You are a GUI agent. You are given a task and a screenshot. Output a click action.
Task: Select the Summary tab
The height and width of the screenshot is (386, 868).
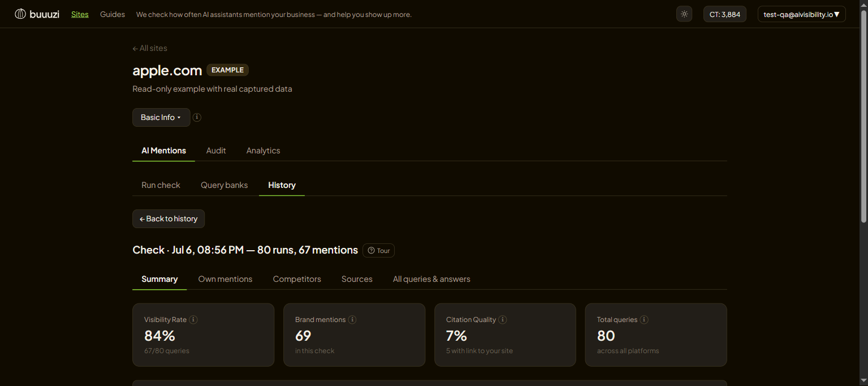(x=159, y=279)
